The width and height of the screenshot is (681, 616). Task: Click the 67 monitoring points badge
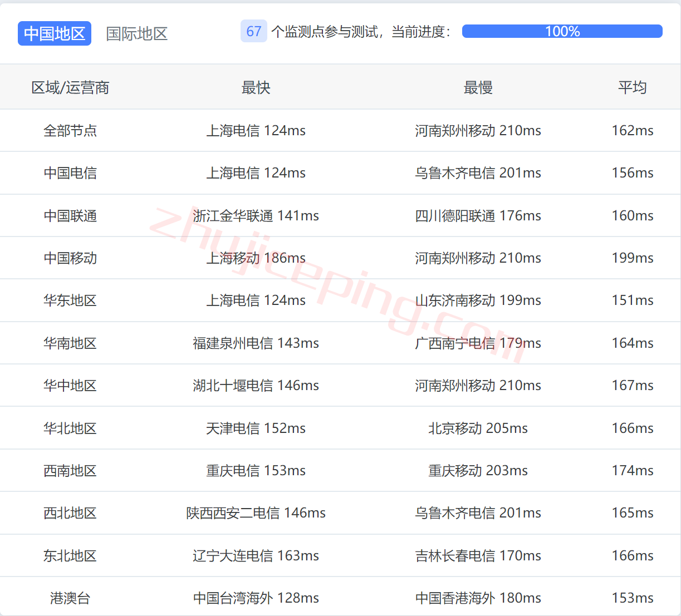(253, 31)
